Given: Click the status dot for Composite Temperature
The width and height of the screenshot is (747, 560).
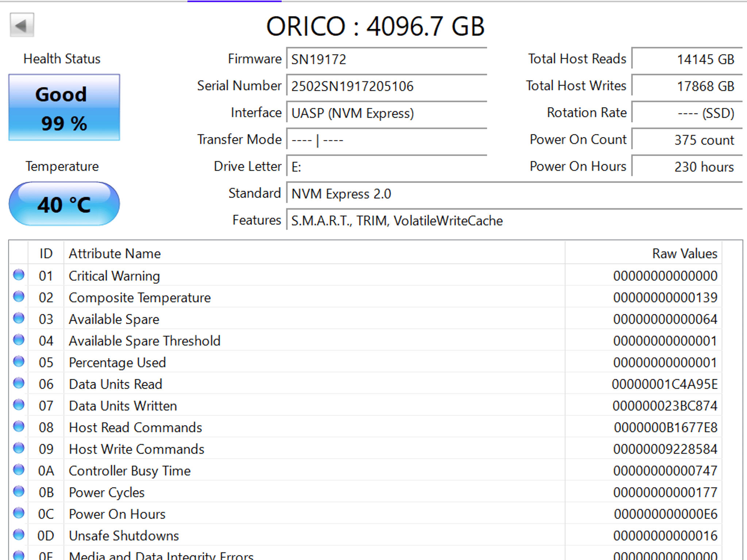Looking at the screenshot, I should (19, 297).
